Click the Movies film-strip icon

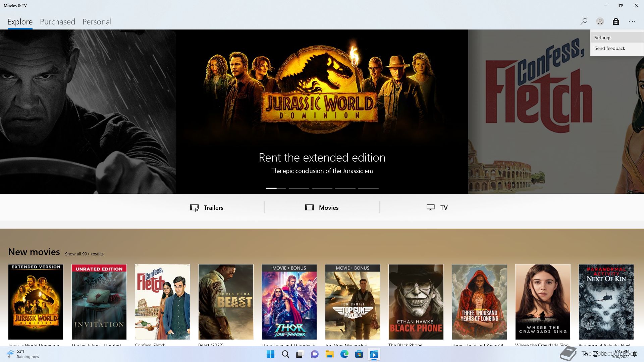(309, 207)
